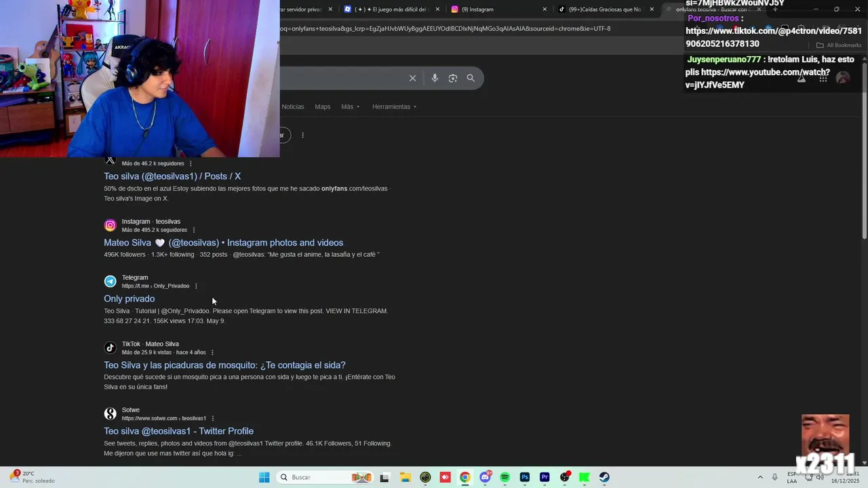Open three-dot options beside the Teo silva X result
868x488 pixels.
coord(191,163)
